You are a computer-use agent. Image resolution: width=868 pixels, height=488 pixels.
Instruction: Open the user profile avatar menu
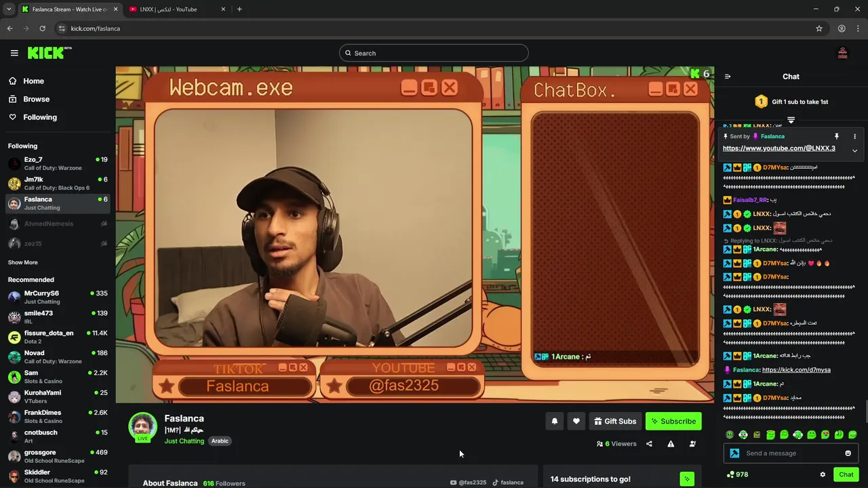[x=843, y=53]
